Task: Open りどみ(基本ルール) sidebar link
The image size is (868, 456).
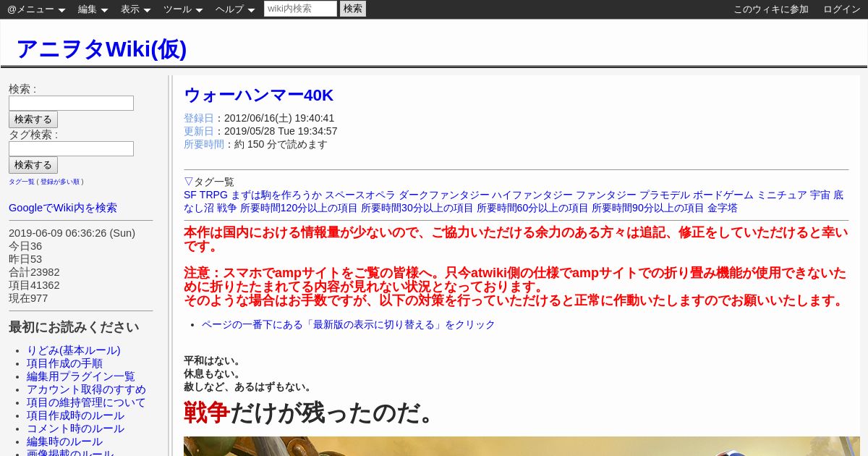Action: (74, 350)
